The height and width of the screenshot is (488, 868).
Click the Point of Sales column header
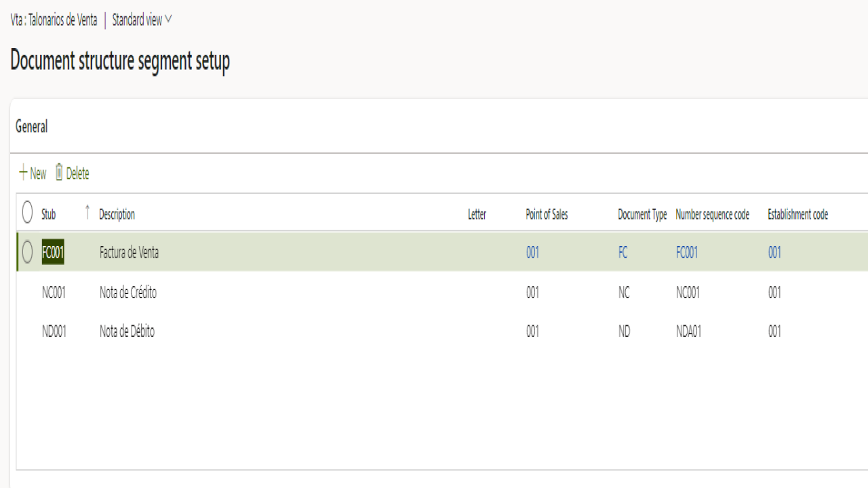(x=547, y=214)
